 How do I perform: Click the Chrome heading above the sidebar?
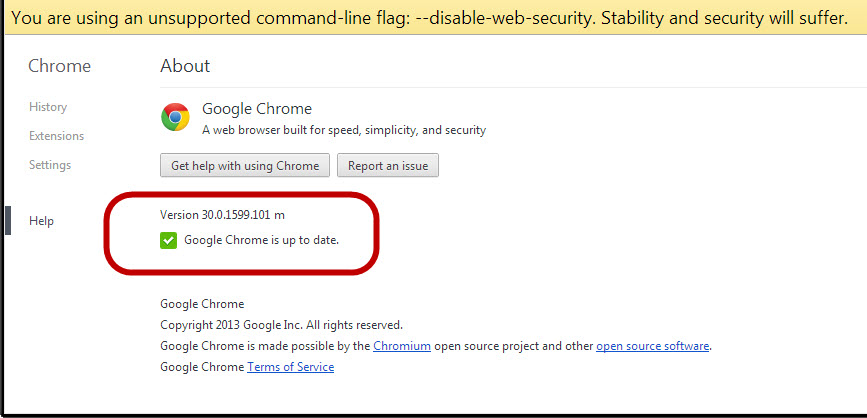pyautogui.click(x=59, y=66)
